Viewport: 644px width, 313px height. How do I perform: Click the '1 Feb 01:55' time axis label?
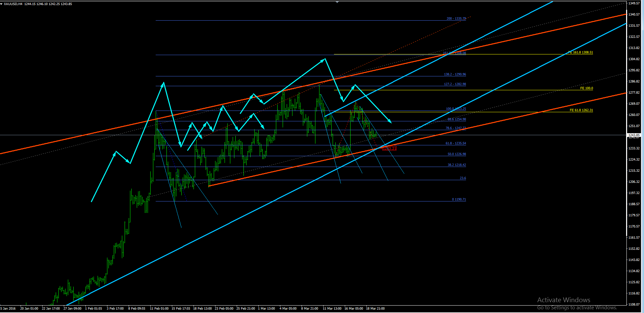click(94, 309)
